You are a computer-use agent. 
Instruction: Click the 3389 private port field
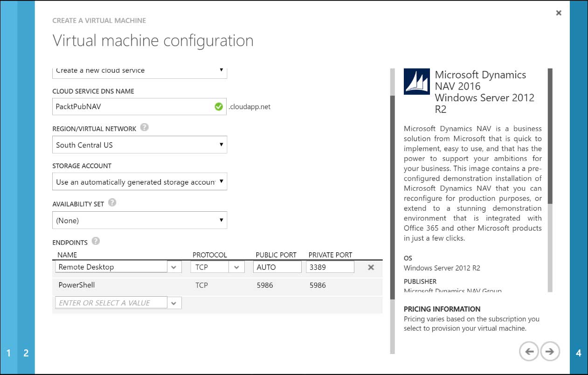tap(329, 267)
